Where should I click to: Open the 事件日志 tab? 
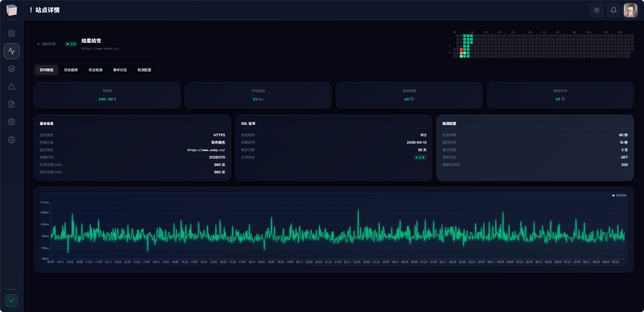[120, 70]
